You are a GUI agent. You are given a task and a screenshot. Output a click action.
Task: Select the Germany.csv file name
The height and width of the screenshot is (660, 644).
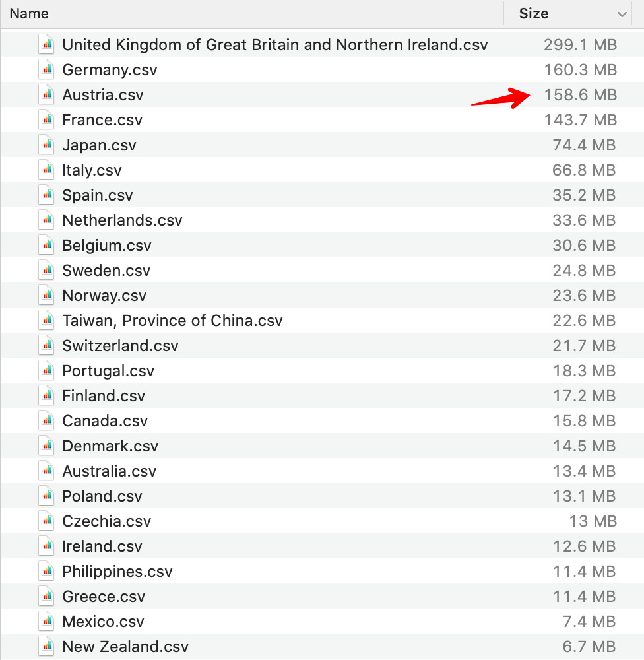(110, 70)
